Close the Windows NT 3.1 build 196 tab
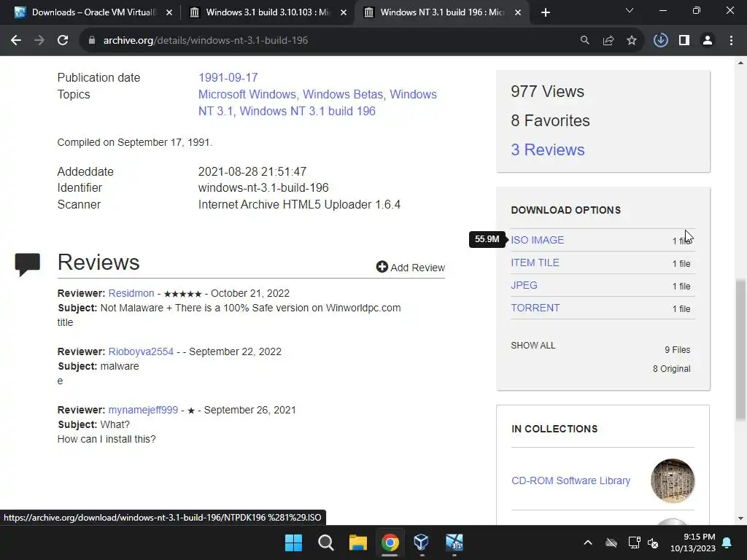747x560 pixels. 518,12
